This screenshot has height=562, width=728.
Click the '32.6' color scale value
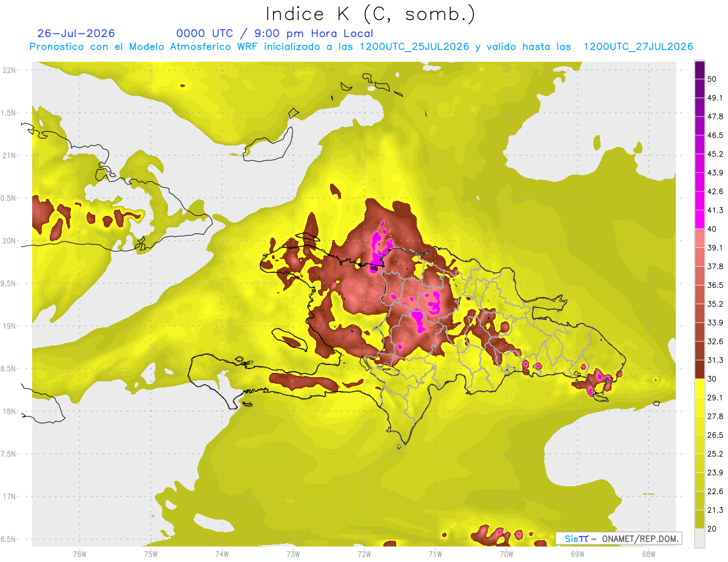point(715,341)
